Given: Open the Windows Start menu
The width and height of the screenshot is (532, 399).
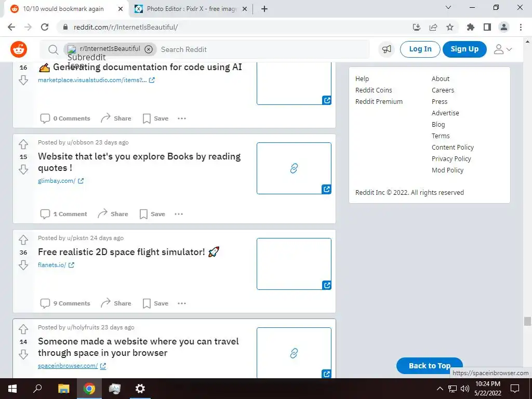Looking at the screenshot, I should click(12, 389).
